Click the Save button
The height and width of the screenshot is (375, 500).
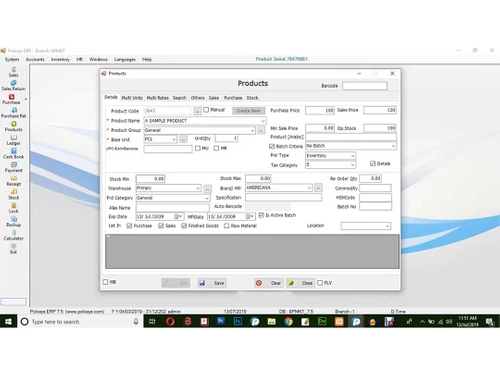click(x=212, y=283)
